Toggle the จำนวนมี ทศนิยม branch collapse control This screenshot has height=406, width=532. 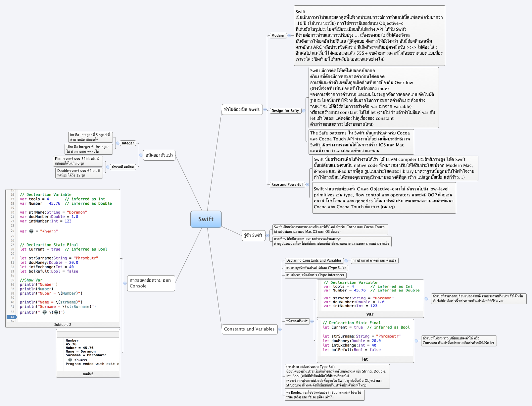(108, 167)
